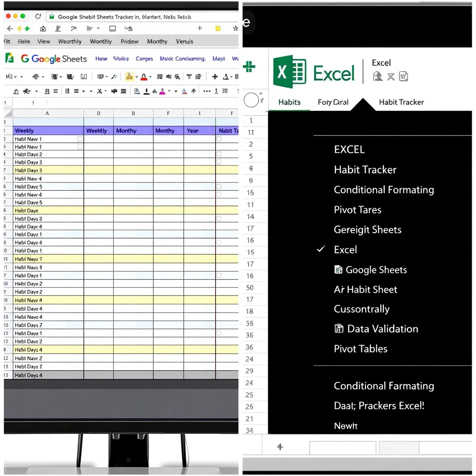This screenshot has width=476, height=476.
Task: Click the empty input box in Excel bottom bar
Action: 342,448
